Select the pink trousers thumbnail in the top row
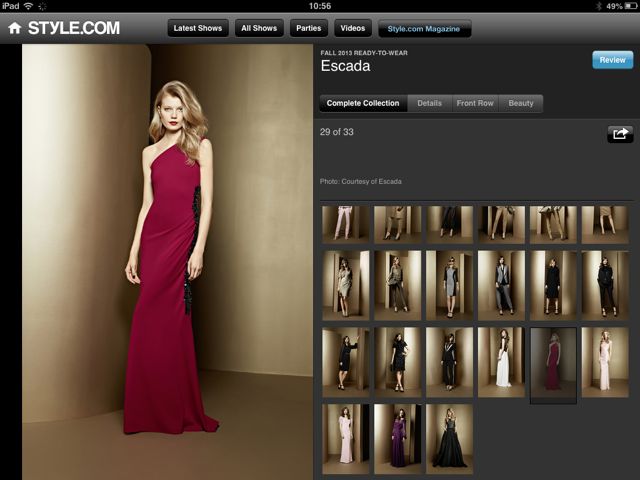 (x=346, y=225)
